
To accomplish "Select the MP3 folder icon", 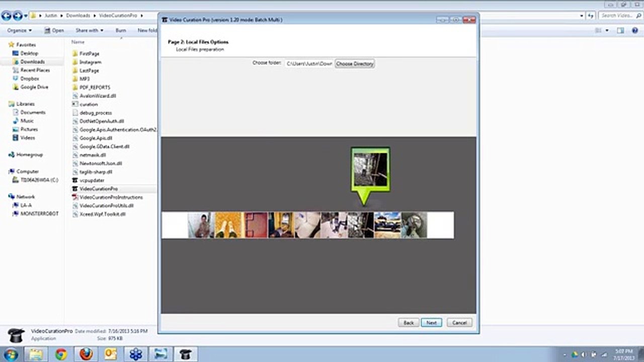I will tap(75, 79).
